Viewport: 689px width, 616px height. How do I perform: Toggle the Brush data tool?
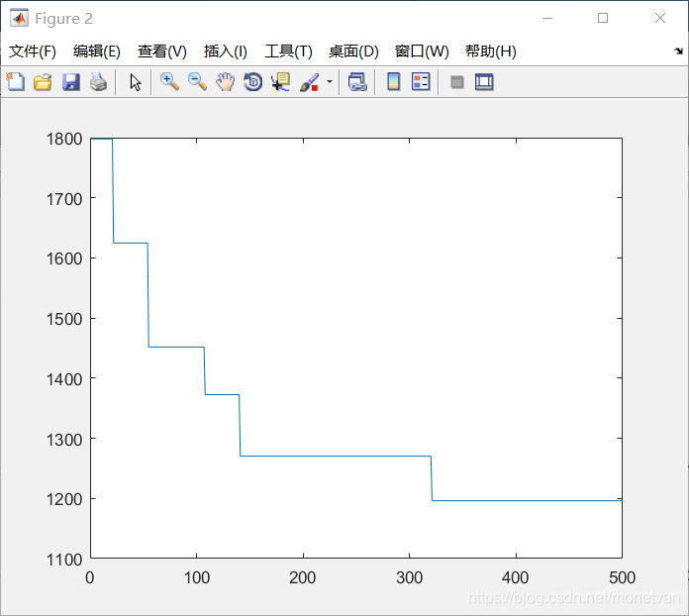tap(309, 82)
